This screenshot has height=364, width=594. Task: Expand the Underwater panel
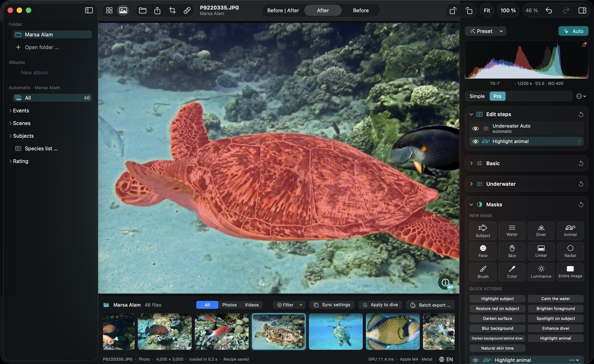tap(471, 184)
